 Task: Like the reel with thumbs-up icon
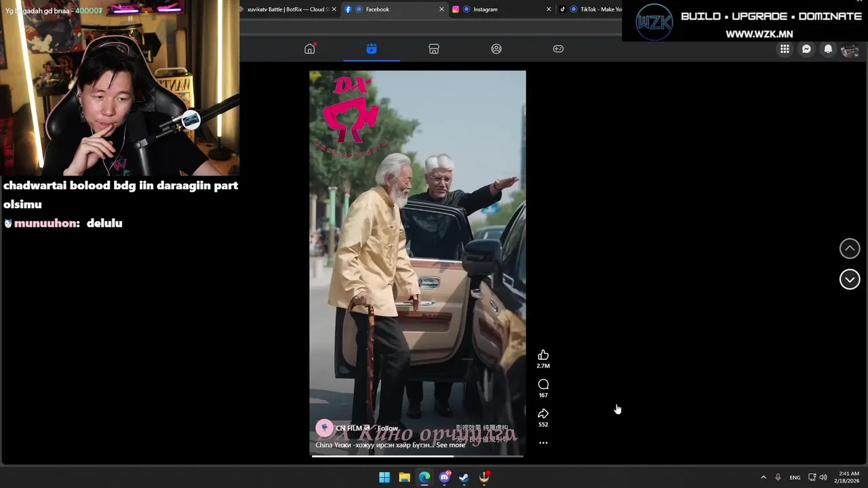(543, 355)
